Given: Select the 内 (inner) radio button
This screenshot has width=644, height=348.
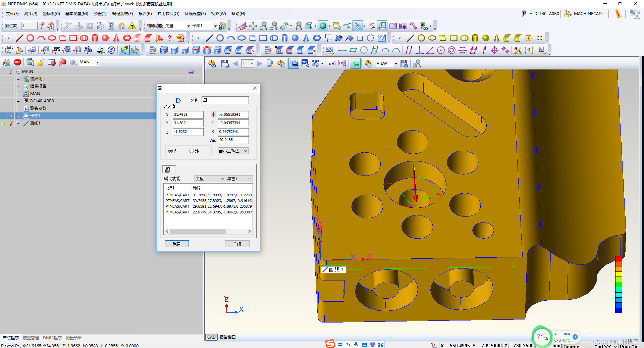Looking at the screenshot, I should [170, 151].
